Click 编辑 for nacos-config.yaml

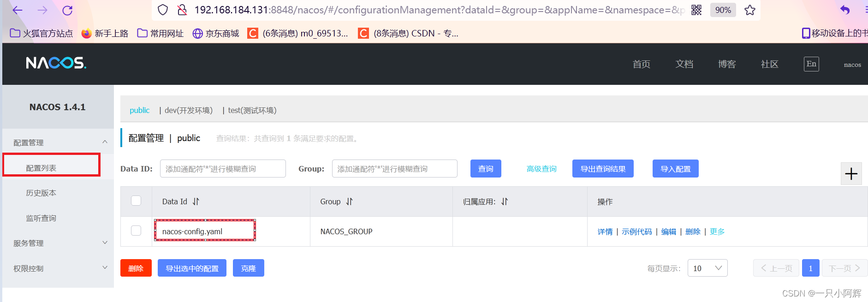tap(669, 231)
